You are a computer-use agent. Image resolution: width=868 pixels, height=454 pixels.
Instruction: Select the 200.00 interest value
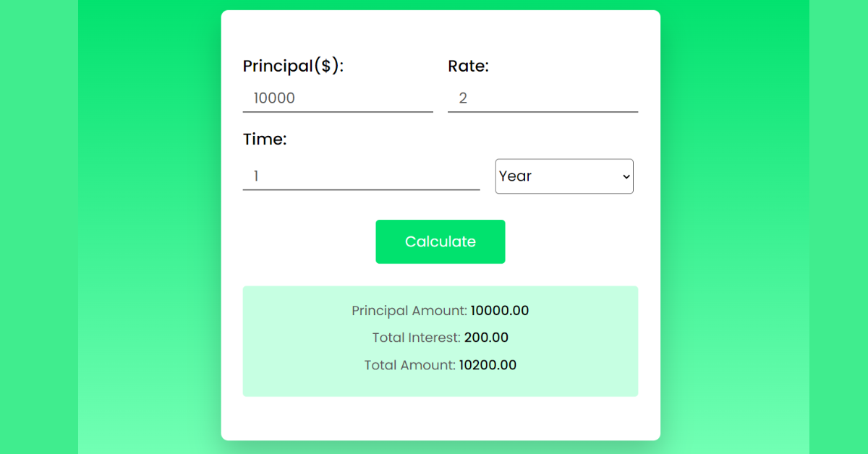[487, 338]
